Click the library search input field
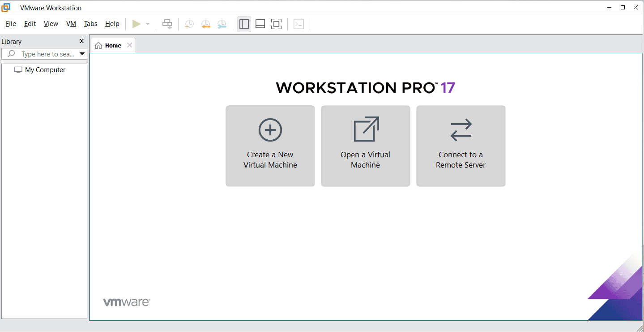This screenshot has width=644, height=332. click(x=47, y=54)
